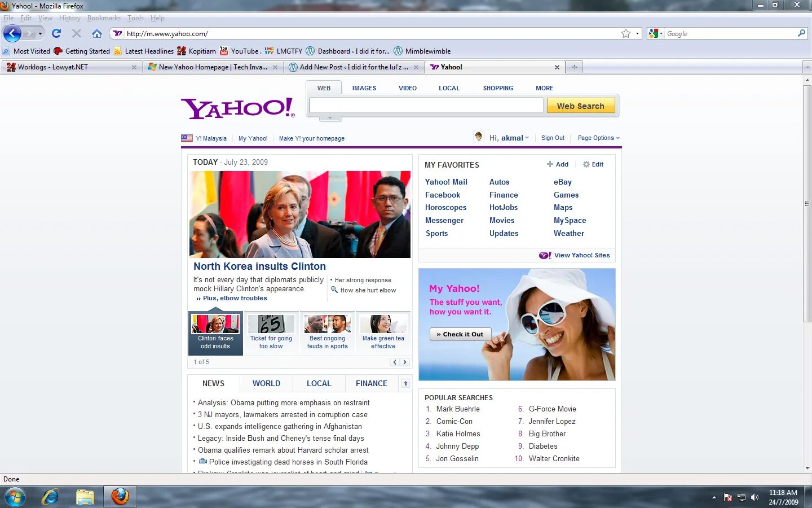This screenshot has height=508, width=812.
Task: Switch to the FINANCE news tab
Action: [372, 383]
